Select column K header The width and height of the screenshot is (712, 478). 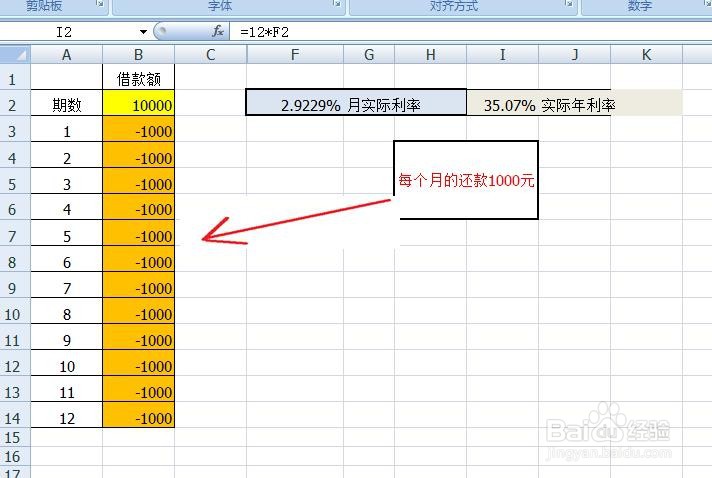pos(647,55)
